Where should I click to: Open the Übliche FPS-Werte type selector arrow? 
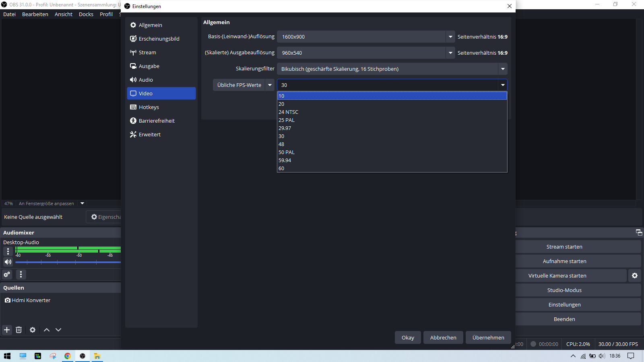pyautogui.click(x=270, y=85)
